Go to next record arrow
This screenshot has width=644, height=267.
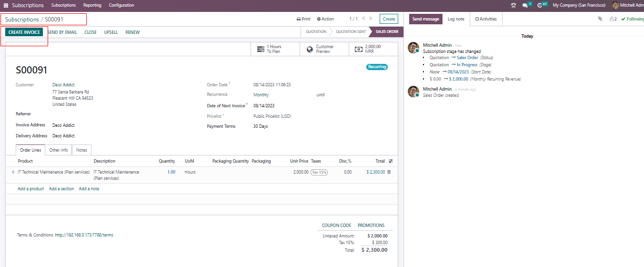coord(371,19)
